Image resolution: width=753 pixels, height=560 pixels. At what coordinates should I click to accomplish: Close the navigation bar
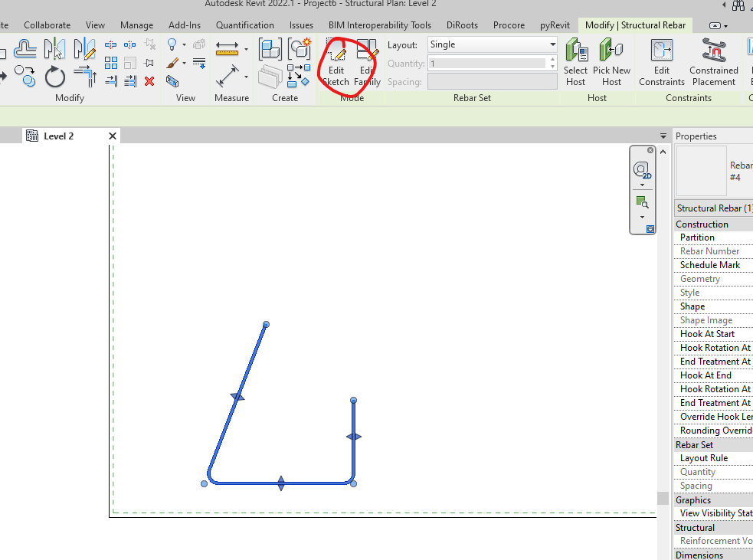(x=650, y=150)
